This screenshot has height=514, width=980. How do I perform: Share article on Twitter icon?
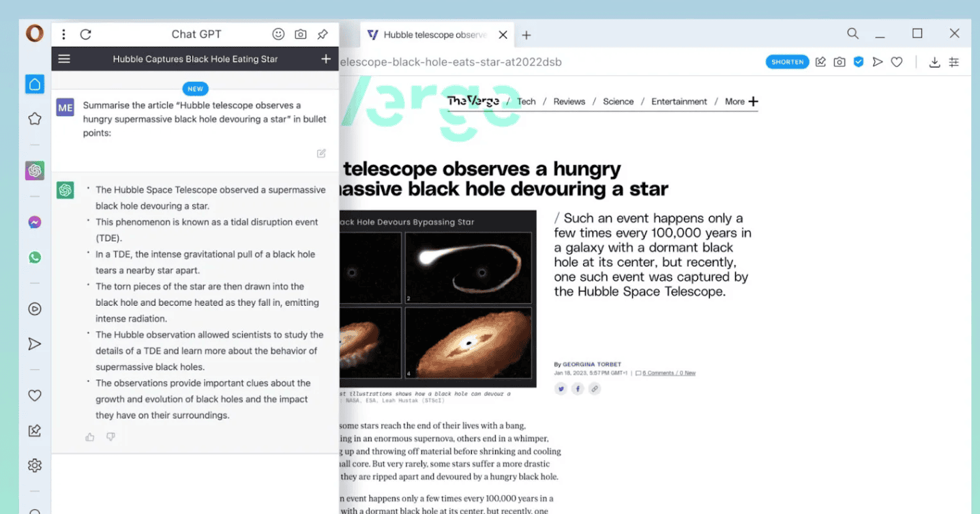coord(561,389)
